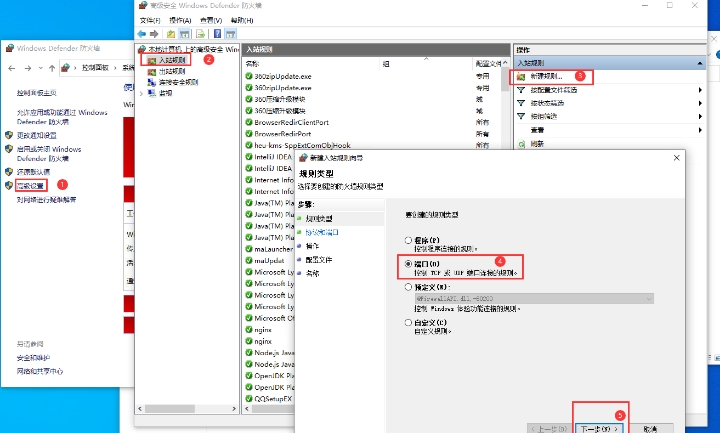The height and width of the screenshot is (433, 720).
Task: Click the console tree horizontal scrollbar right arrow
Action: (x=234, y=408)
